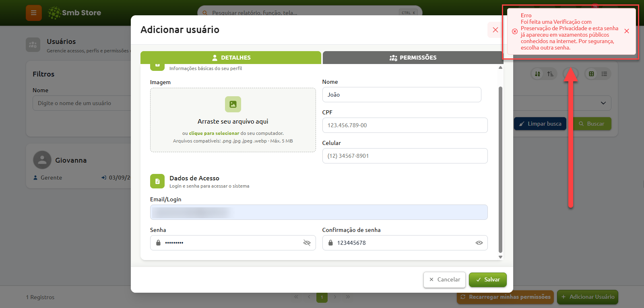Click into the Senha password field
The width and height of the screenshot is (644, 308).
[233, 243]
